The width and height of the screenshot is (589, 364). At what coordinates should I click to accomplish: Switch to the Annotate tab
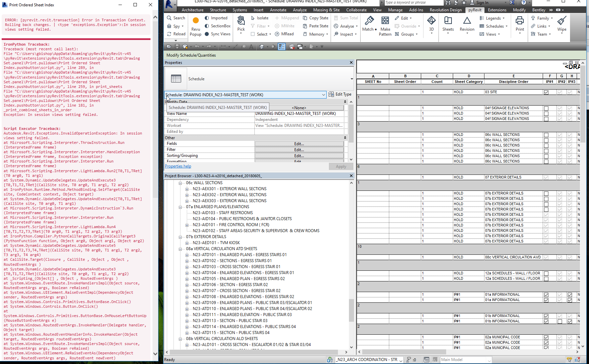pos(278,10)
